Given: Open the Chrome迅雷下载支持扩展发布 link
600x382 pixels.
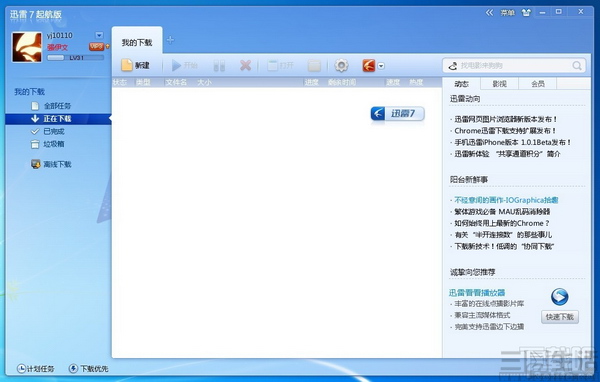Looking at the screenshot, I should [505, 131].
